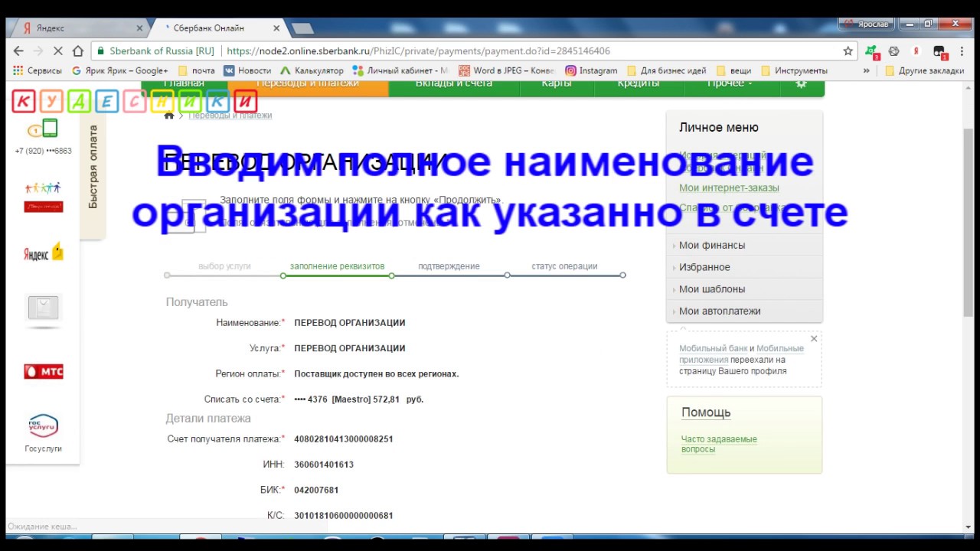Open Личный кабинет bookmark
Screen dimensions: 980x551
coord(400,70)
